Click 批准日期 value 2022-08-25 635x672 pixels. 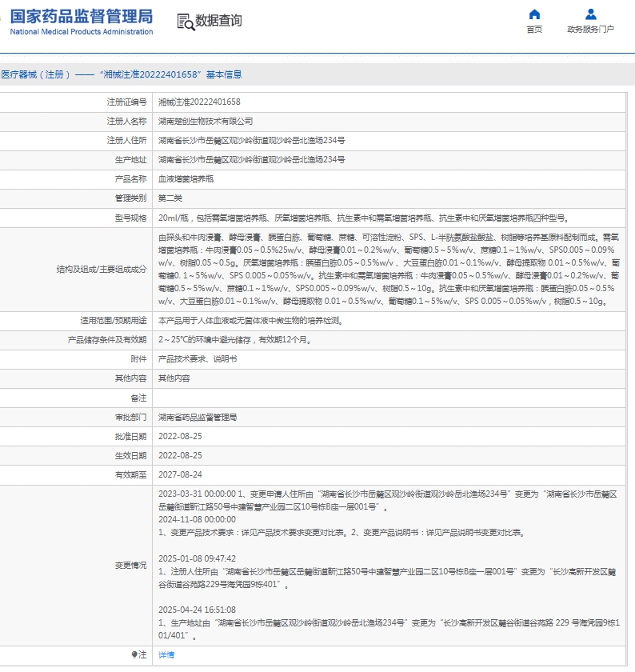coord(180,436)
